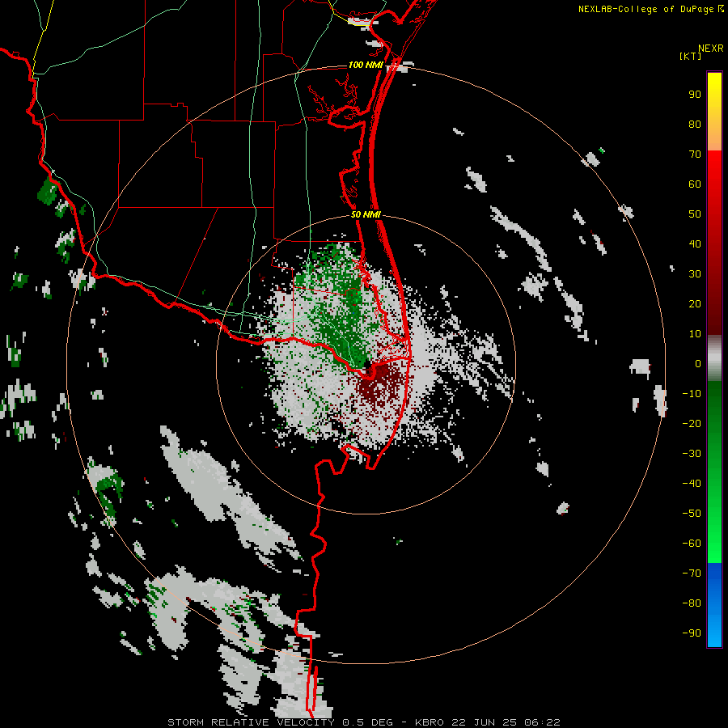Click the -20 scale value
This screenshot has height=728, width=728.
(692, 423)
